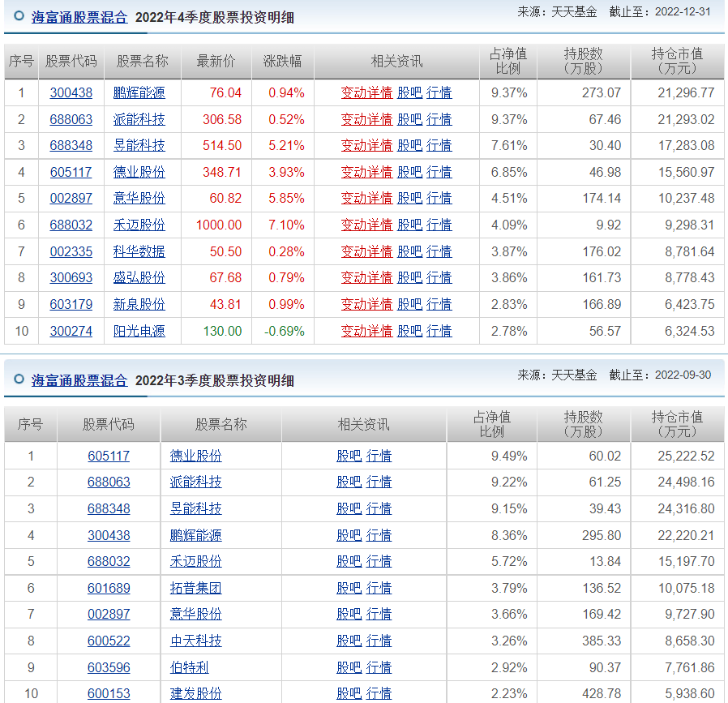Open 海富通股票混合 link in 4季度 header

[79, 17]
